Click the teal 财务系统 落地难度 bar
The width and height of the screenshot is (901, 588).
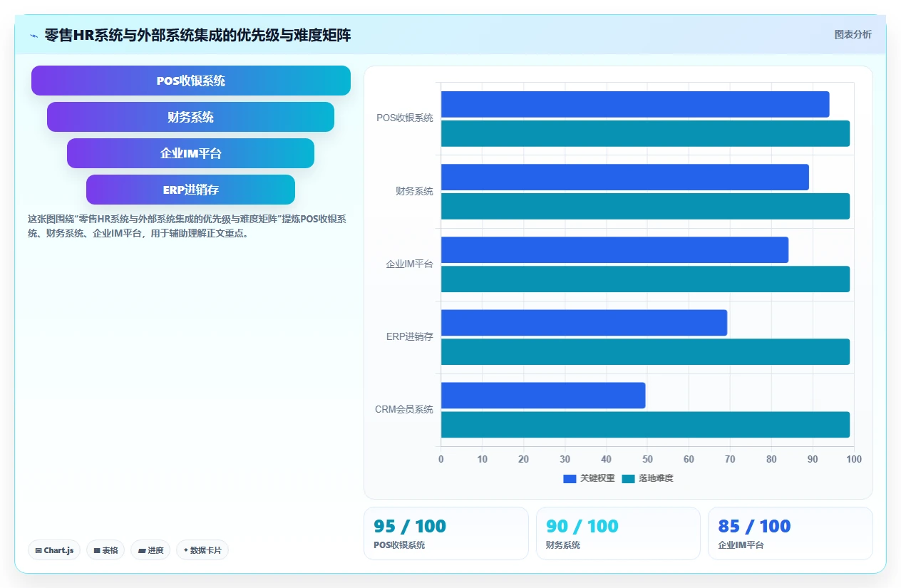click(x=645, y=206)
